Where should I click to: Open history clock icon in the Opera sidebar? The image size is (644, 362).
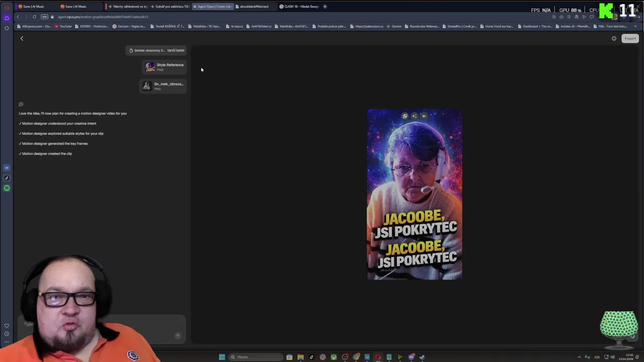7,334
